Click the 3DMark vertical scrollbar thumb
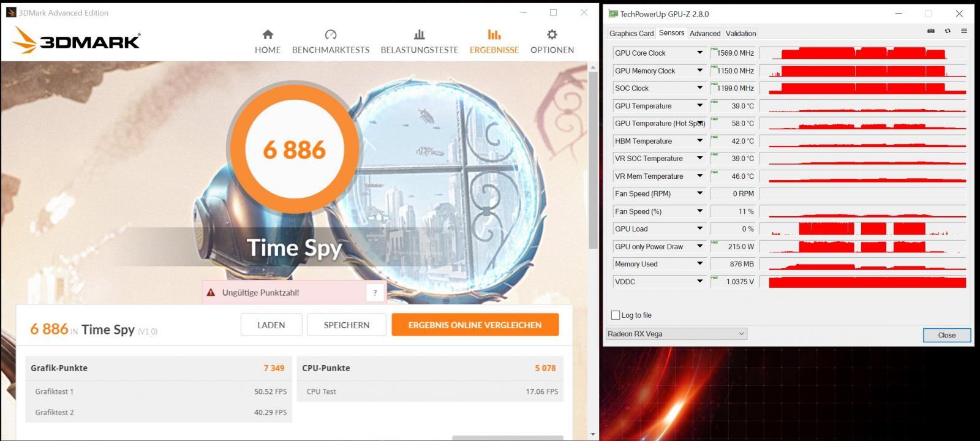This screenshot has height=441, width=980. (x=593, y=160)
